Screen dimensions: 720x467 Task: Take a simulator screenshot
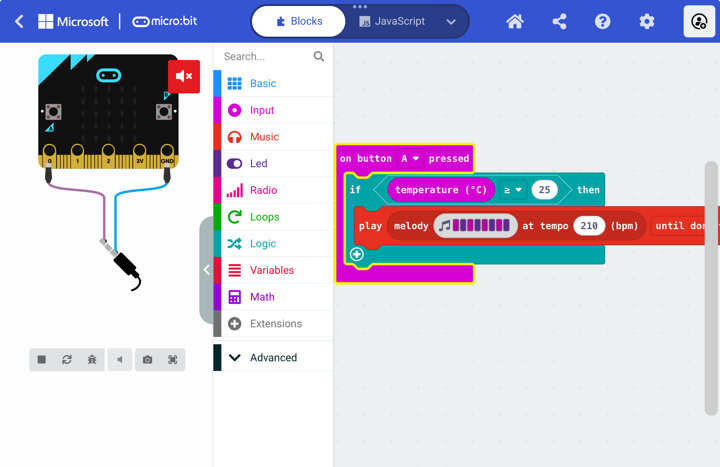point(147,360)
